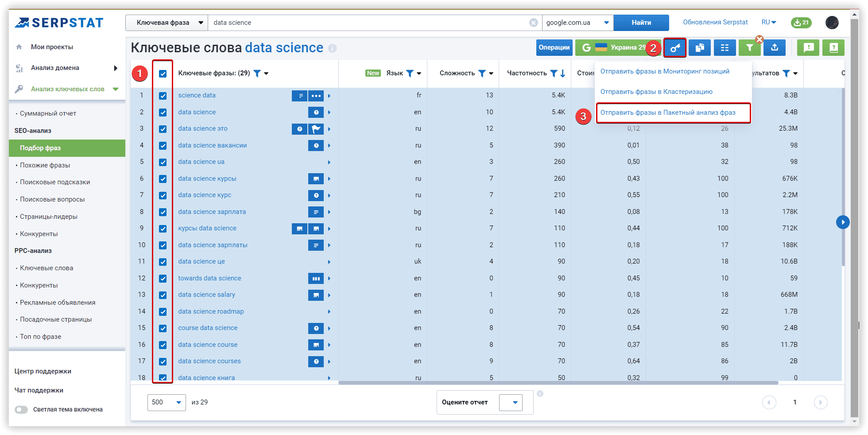Screen dimensions: 868x435
Task: Click the copy phrases icon button
Action: coord(700,48)
